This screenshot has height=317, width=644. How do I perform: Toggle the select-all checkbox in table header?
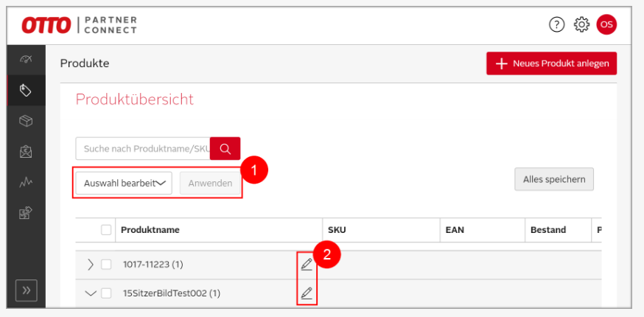tap(106, 230)
